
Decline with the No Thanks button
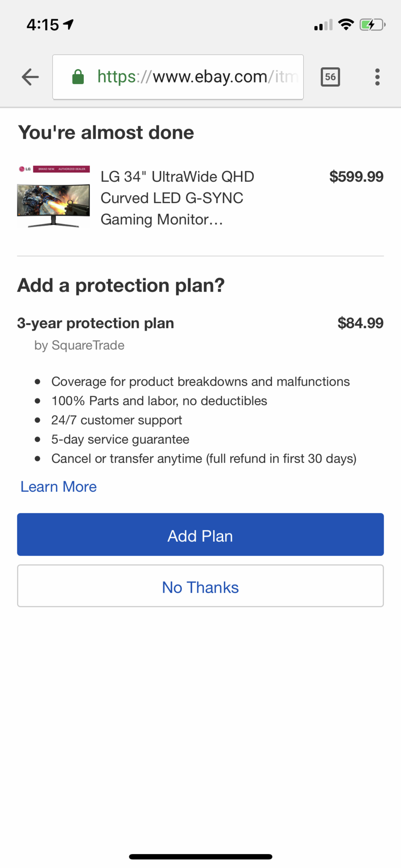(x=200, y=586)
